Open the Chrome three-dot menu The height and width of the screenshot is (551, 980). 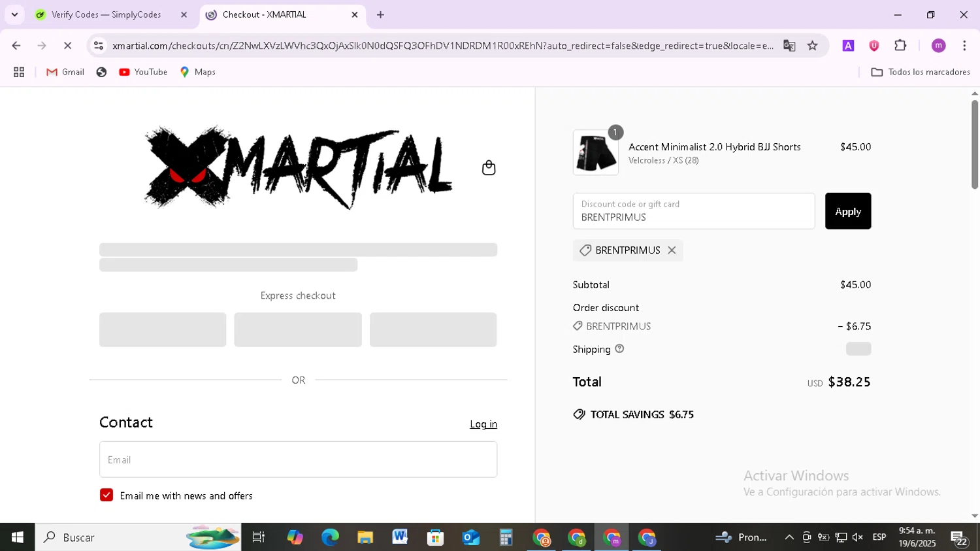(x=964, y=46)
